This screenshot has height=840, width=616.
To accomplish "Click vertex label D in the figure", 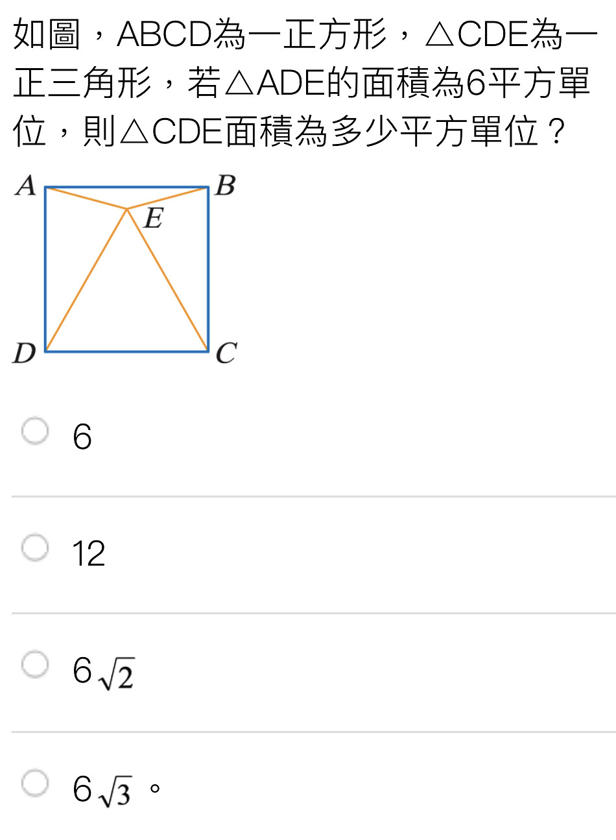I will 25,354.
